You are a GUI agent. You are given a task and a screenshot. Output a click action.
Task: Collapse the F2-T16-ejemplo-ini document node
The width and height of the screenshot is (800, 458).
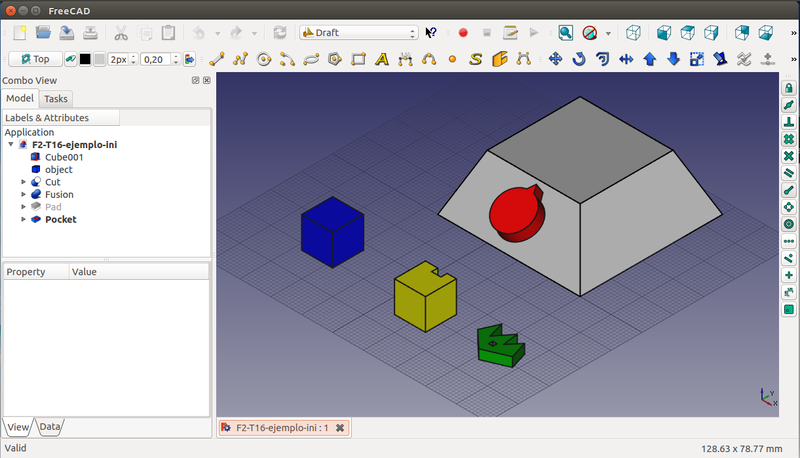10,144
